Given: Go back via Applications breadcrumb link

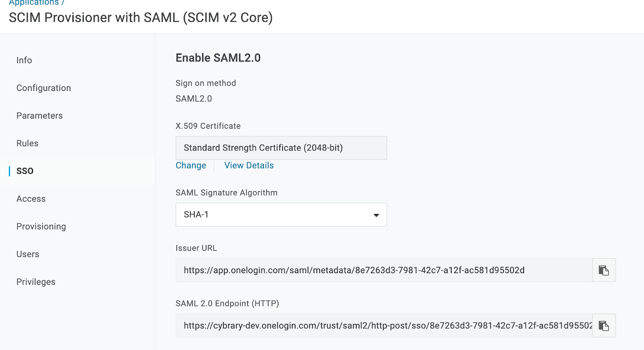Looking at the screenshot, I should pyautogui.click(x=34, y=2).
